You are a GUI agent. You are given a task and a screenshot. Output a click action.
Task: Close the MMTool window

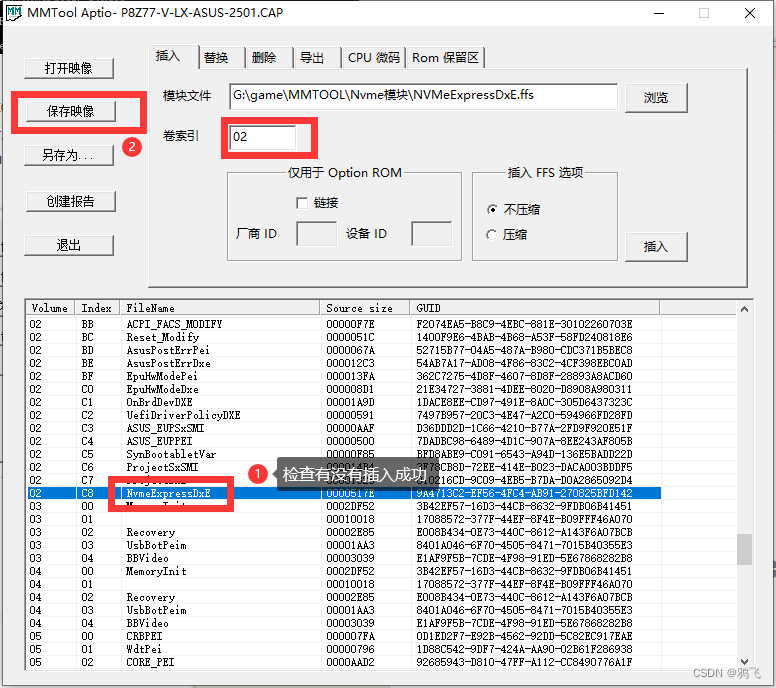[750, 13]
